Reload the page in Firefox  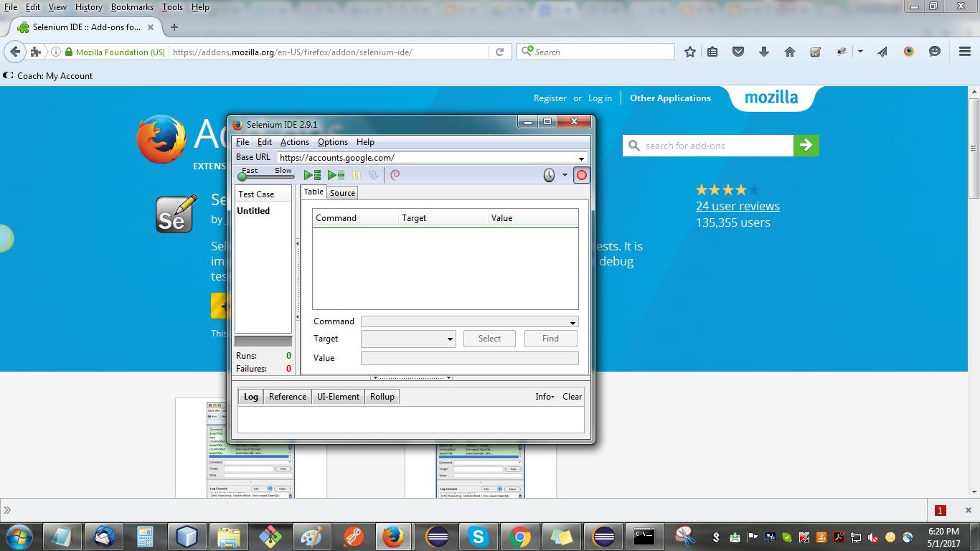click(500, 52)
